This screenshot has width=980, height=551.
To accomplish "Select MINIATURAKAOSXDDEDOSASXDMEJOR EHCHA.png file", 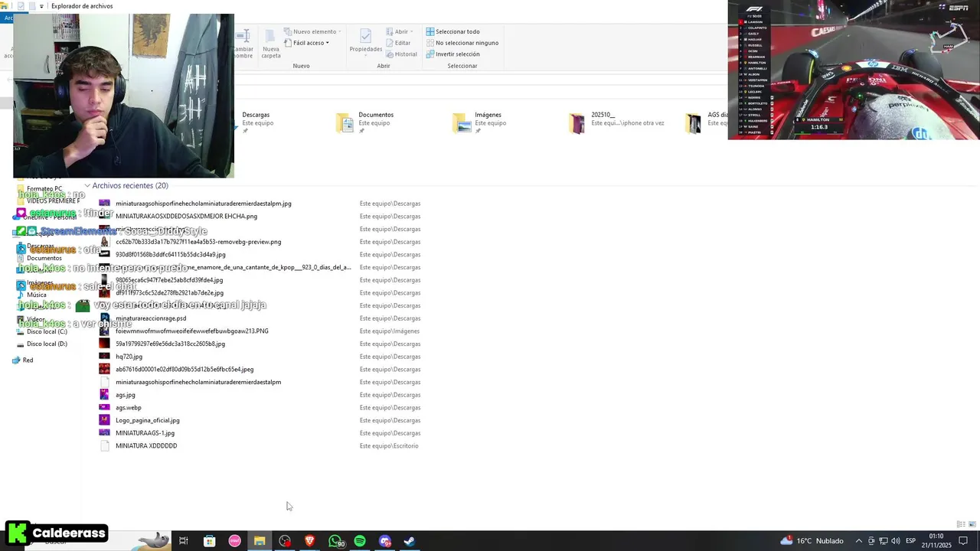I will [x=186, y=217].
